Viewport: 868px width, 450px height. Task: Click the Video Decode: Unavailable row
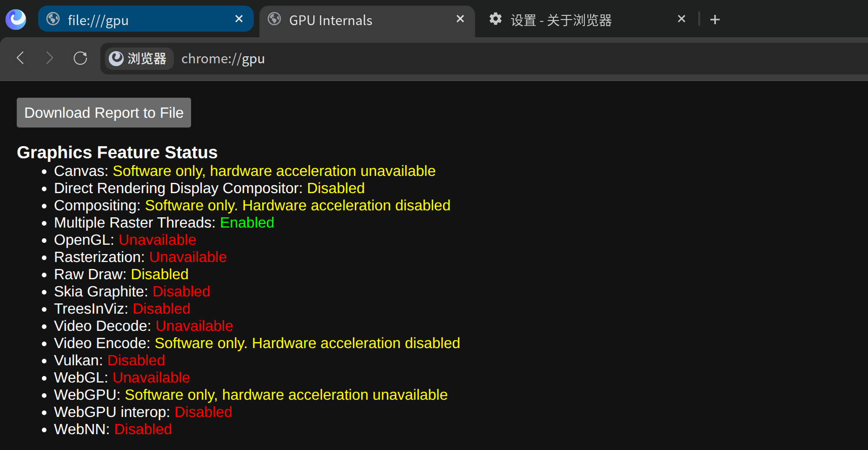(144, 326)
